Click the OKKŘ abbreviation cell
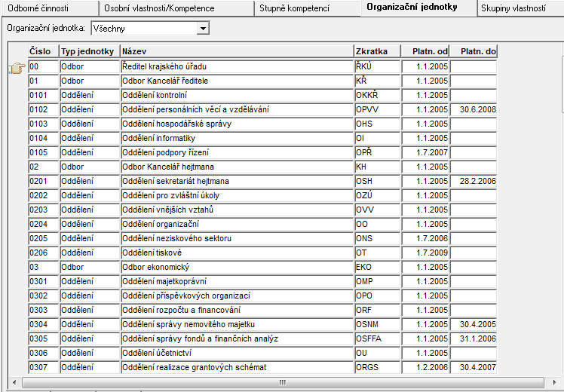 tap(377, 95)
